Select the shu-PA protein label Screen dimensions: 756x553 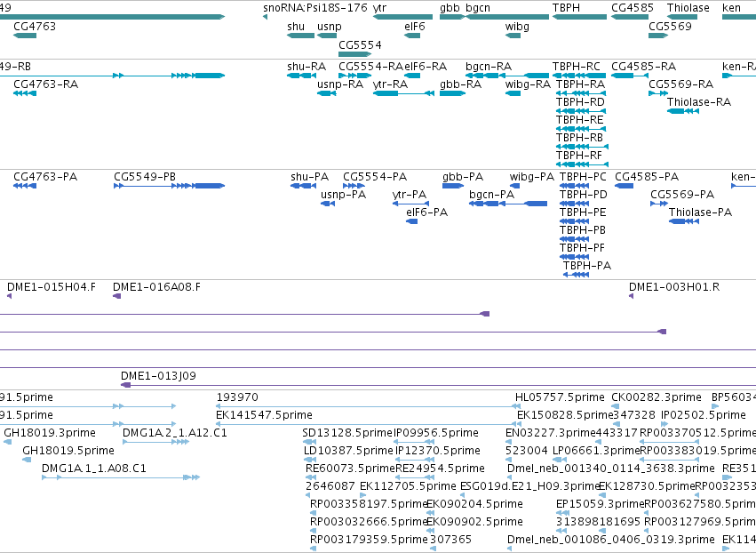pos(309,177)
